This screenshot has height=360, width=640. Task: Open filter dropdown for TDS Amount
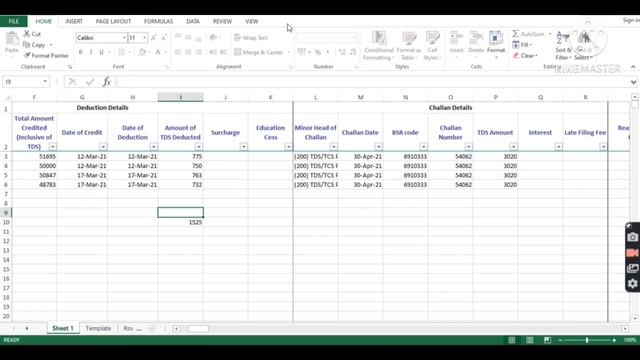pos(513,147)
